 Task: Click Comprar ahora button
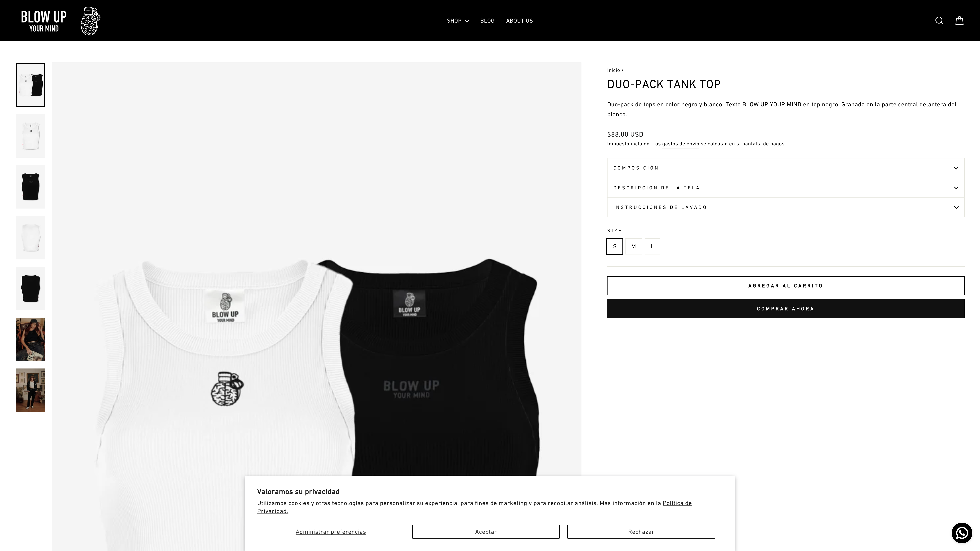[x=786, y=309]
